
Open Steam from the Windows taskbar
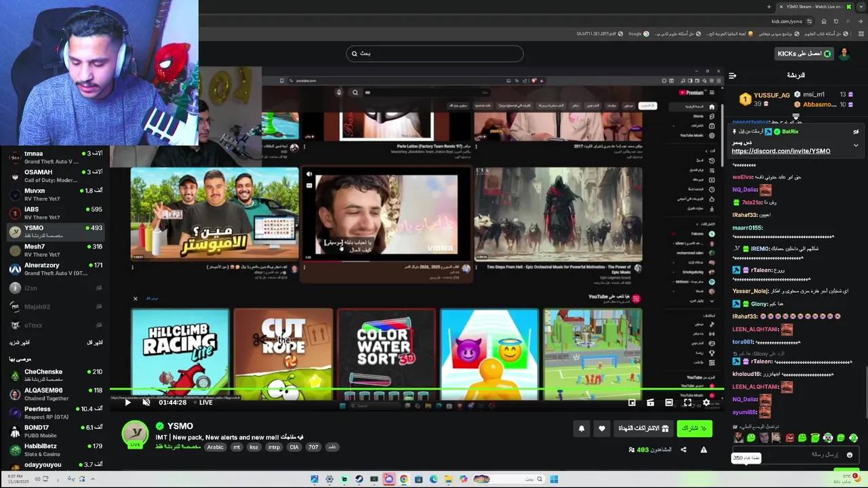359,479
